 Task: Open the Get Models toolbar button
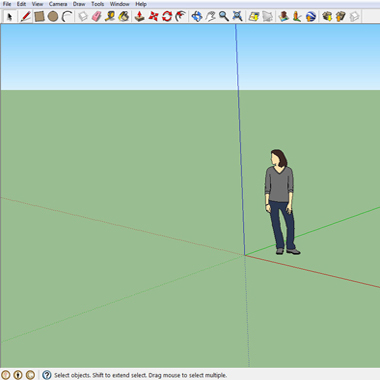(327, 16)
